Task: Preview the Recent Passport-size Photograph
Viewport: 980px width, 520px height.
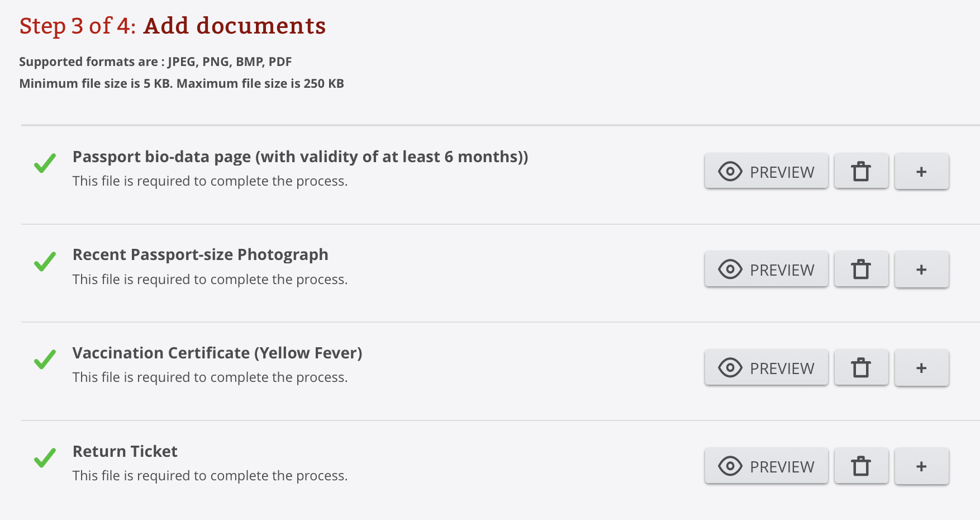Action: 766,270
